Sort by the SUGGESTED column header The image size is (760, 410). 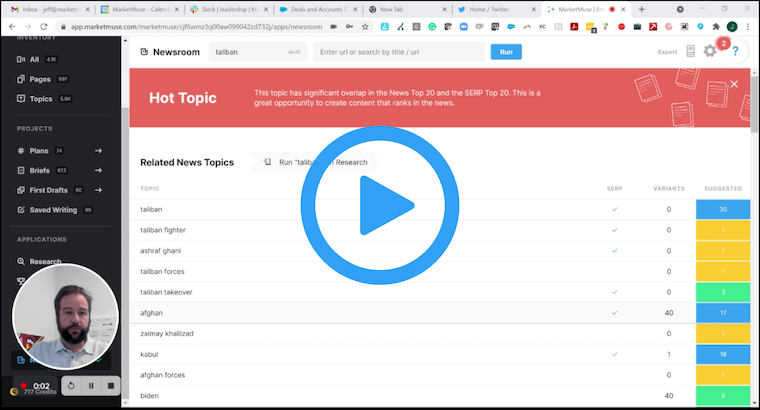pos(723,189)
